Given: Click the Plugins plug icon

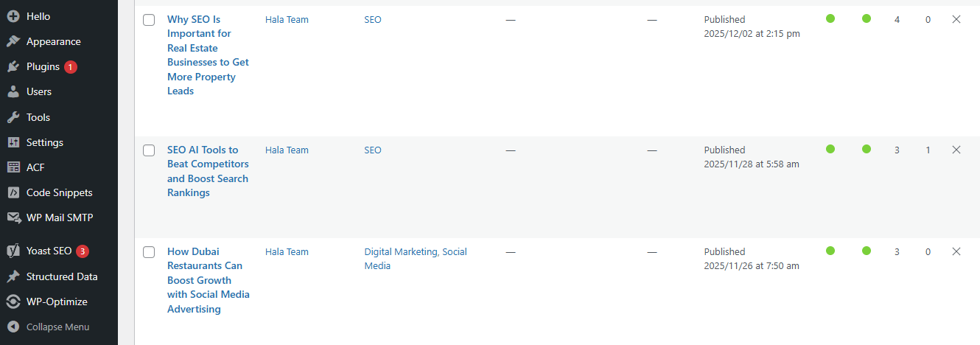Looking at the screenshot, I should click(x=13, y=66).
